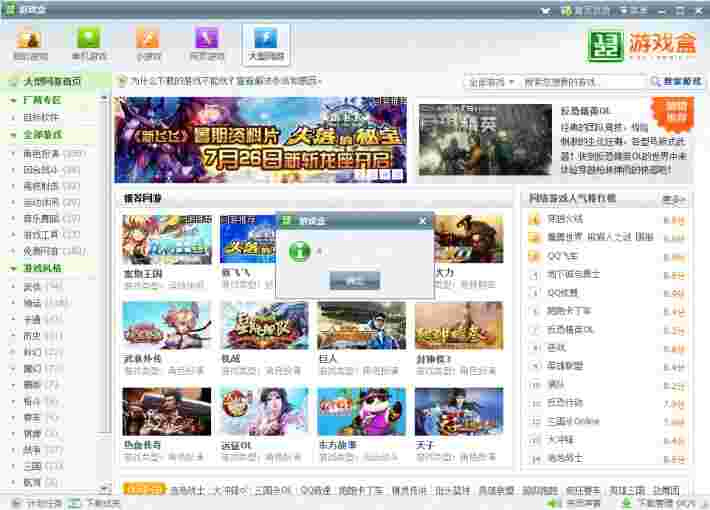The height and width of the screenshot is (510, 710).
Task: Open QQ飞车 in the ranking list
Action: point(562,256)
